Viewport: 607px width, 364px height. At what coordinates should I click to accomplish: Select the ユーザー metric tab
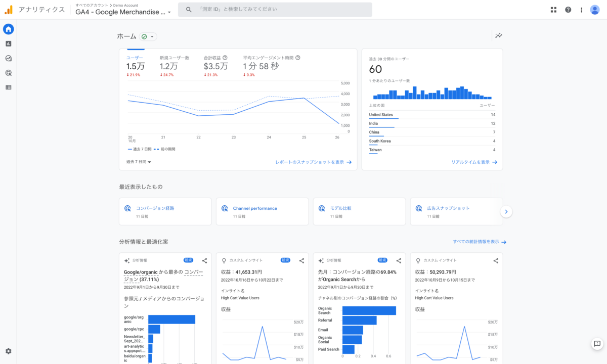135,66
